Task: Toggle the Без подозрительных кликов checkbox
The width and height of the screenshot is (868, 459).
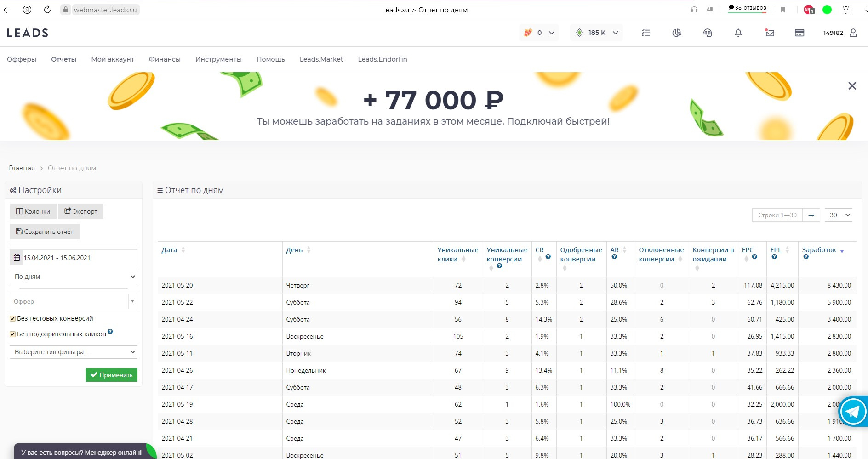Action: click(12, 334)
